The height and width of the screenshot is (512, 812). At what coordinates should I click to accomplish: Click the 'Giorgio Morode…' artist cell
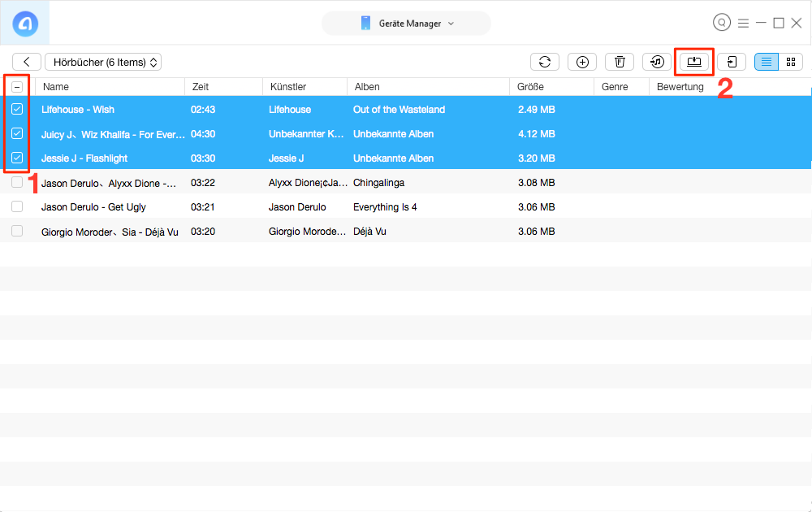click(307, 231)
